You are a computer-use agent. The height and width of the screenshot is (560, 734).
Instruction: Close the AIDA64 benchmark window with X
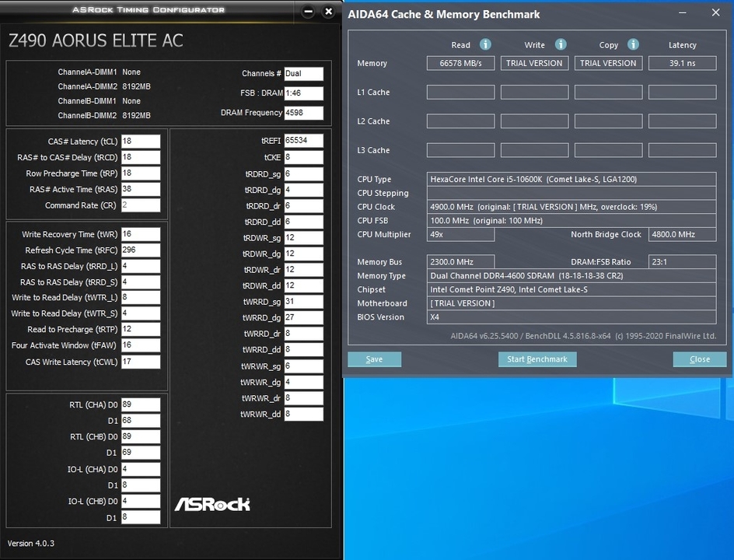(x=716, y=12)
